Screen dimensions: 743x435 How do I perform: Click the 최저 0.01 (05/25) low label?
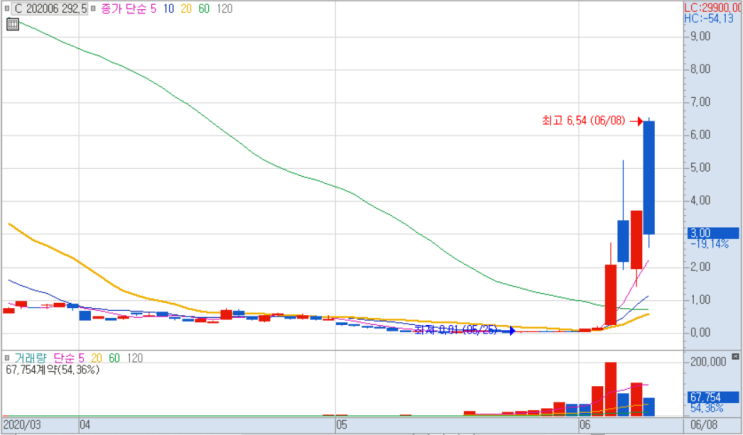pos(456,330)
